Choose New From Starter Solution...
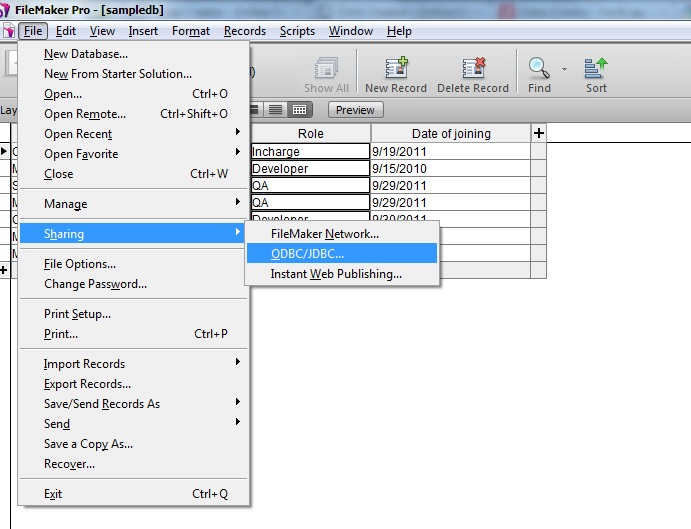Viewport: 691px width, 529px height. (x=134, y=74)
